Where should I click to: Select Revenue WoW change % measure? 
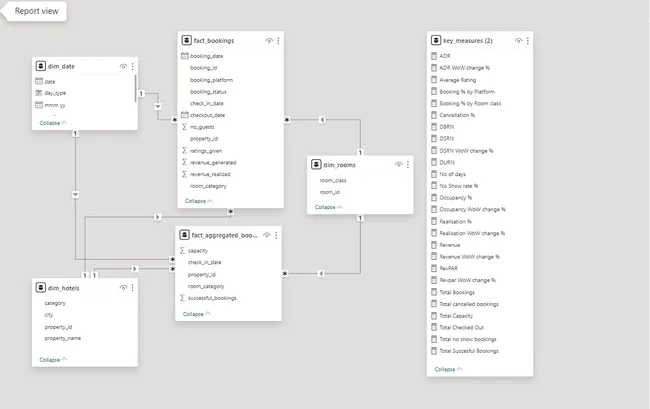469,257
